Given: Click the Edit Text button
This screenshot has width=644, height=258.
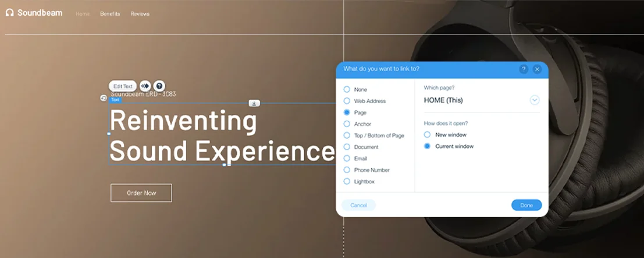Looking at the screenshot, I should pos(123,86).
